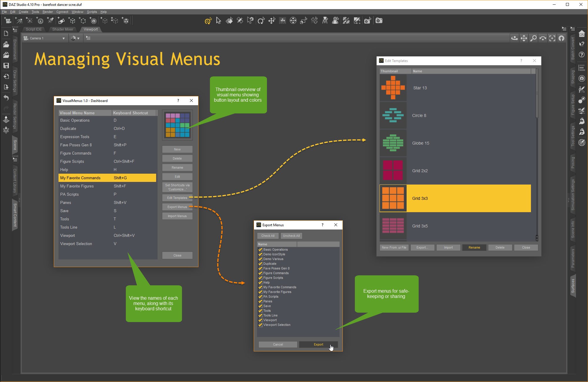
Task: Select the Rotate tool
Action: click(261, 21)
